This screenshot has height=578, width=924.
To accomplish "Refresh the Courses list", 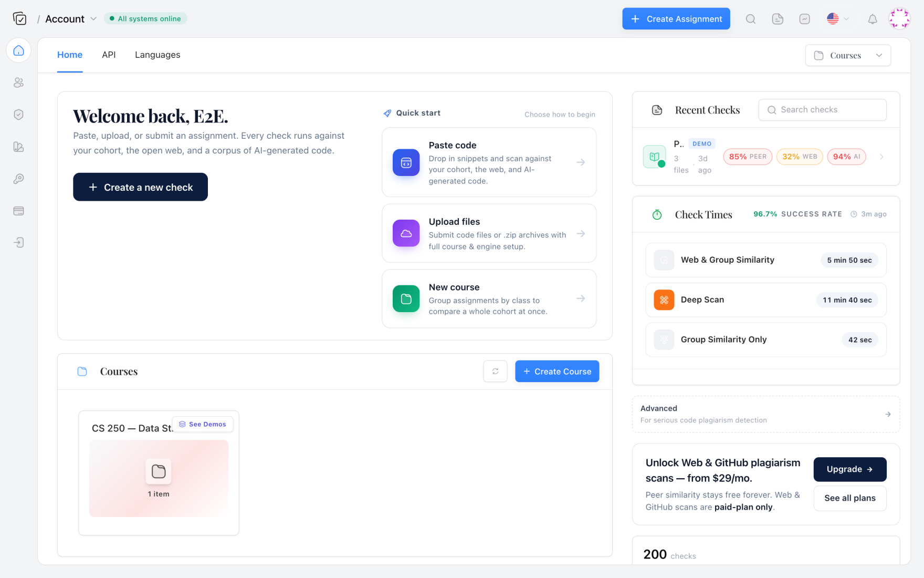I will coord(495,371).
